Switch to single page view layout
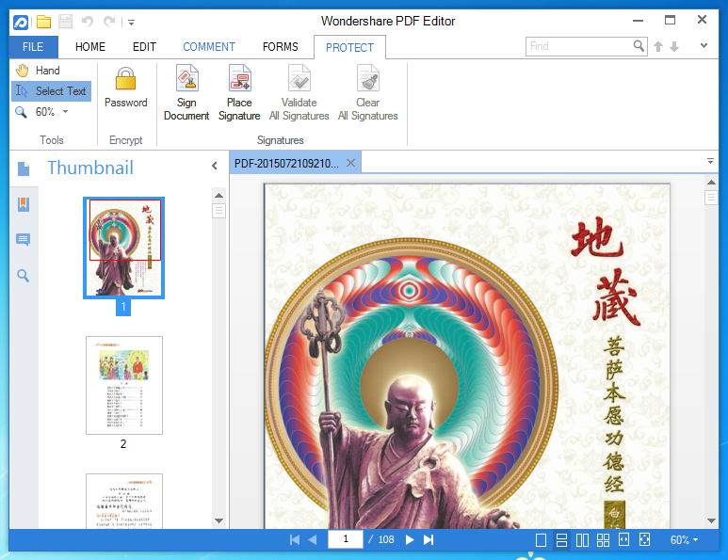Image resolution: width=728 pixels, height=560 pixels. [541, 539]
